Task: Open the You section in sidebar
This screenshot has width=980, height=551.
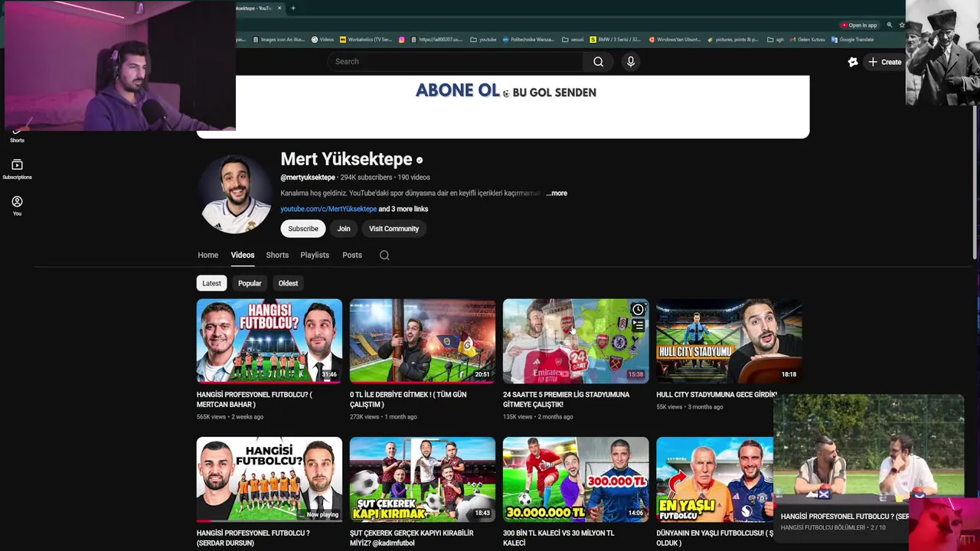Action: click(17, 206)
